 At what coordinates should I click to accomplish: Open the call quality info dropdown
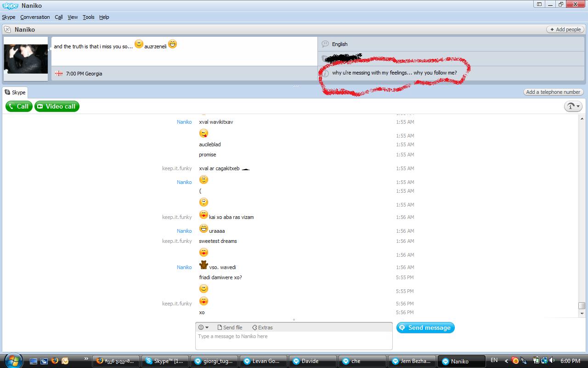(573, 106)
